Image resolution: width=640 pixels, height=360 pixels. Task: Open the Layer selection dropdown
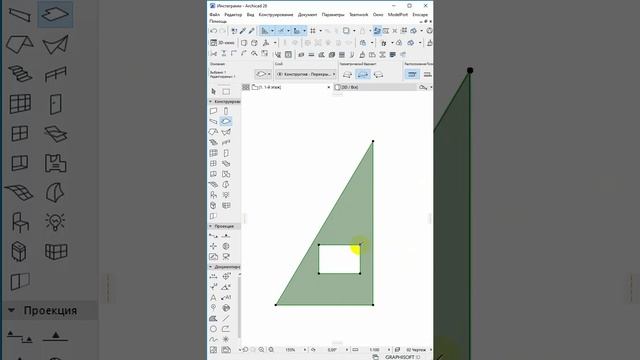click(305, 74)
